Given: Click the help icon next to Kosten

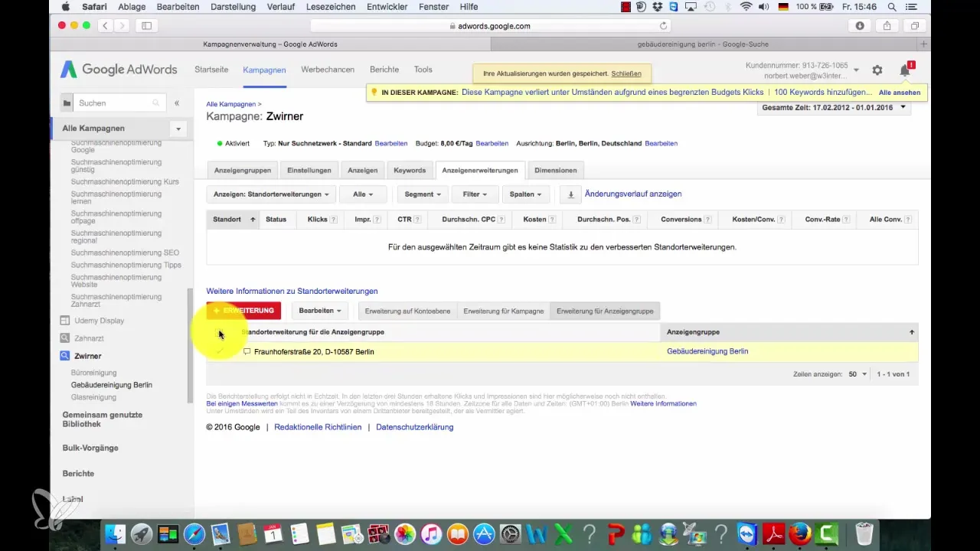Looking at the screenshot, I should pyautogui.click(x=553, y=220).
